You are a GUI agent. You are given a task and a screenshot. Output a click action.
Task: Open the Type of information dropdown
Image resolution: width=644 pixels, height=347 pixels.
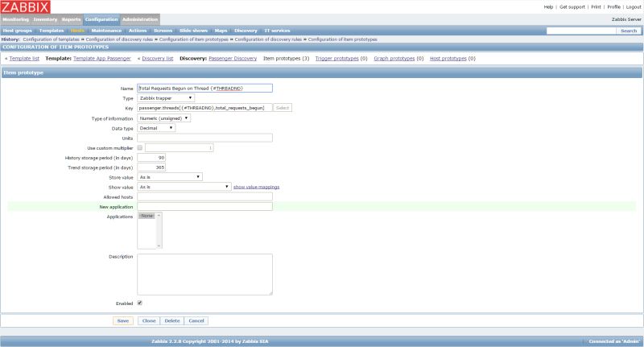coord(164,118)
